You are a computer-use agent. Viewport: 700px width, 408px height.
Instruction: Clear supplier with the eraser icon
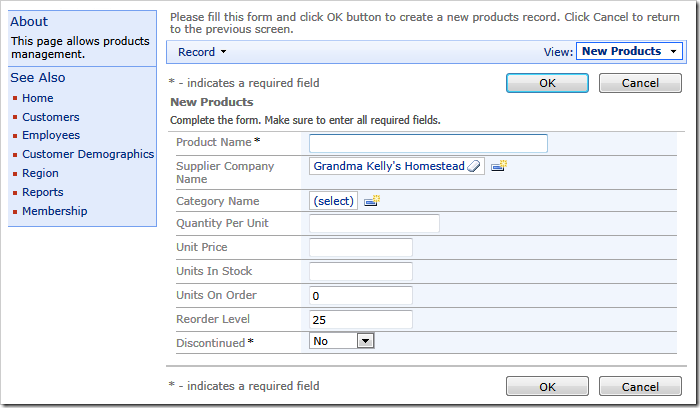[x=475, y=166]
